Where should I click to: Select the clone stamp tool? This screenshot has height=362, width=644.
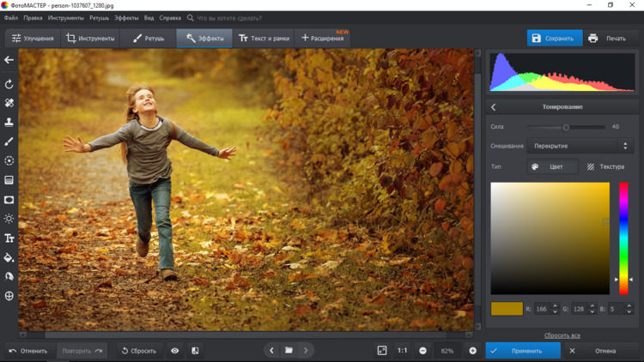[9, 122]
